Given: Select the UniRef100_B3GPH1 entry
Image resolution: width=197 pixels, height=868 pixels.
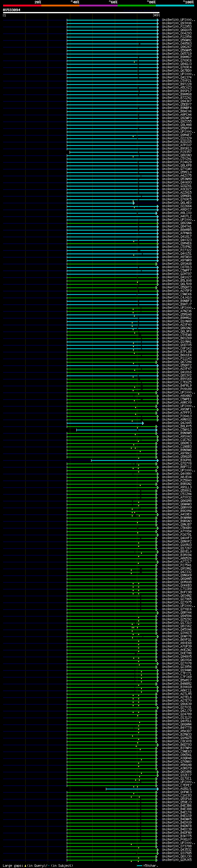Looking at the screenshot, I should tap(177, 460).
